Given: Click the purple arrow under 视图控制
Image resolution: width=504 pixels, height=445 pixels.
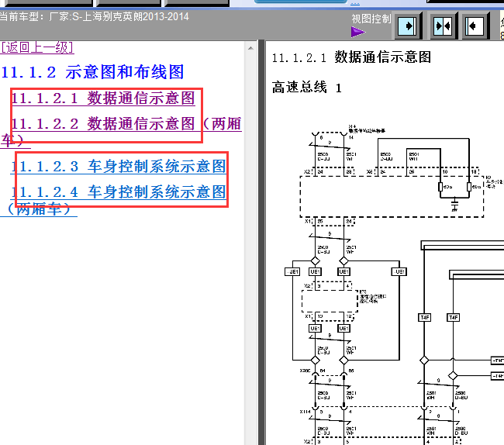Looking at the screenshot, I should point(358,32).
